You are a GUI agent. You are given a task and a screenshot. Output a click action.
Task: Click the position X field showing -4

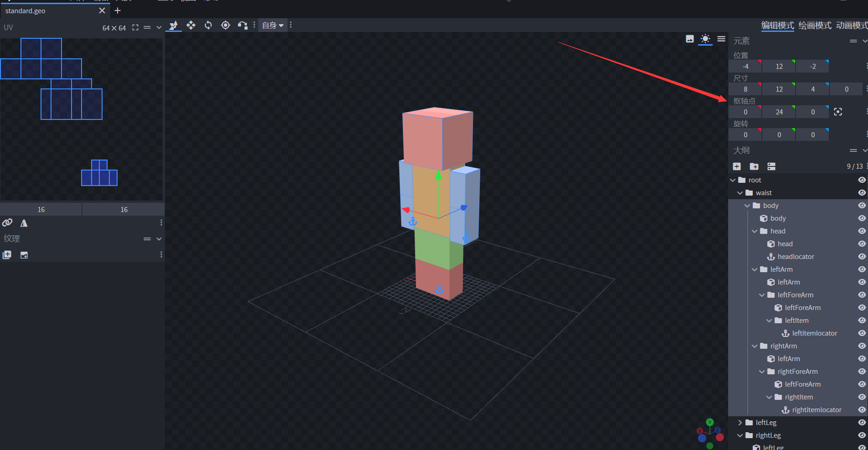(745, 66)
